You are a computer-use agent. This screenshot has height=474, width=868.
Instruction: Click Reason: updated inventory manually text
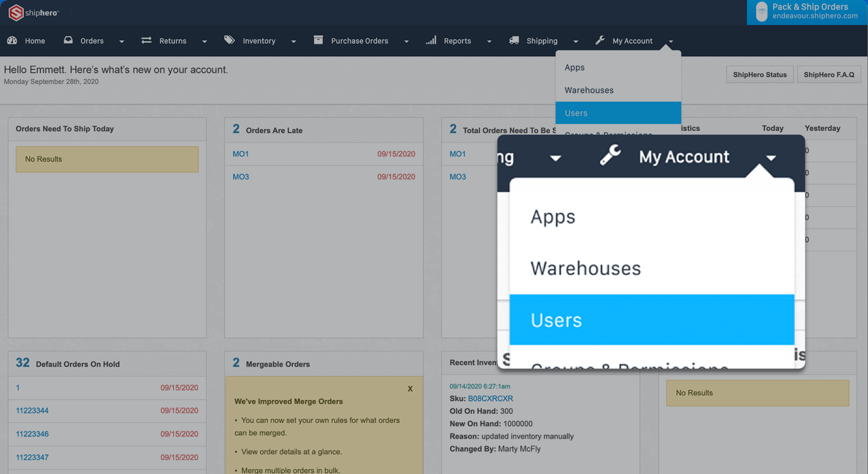512,437
